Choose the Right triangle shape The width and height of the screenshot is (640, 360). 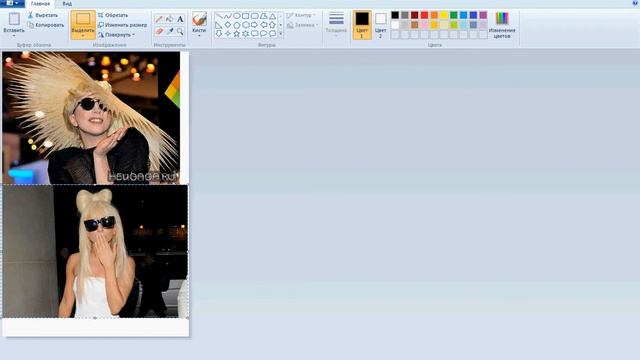pos(219,25)
